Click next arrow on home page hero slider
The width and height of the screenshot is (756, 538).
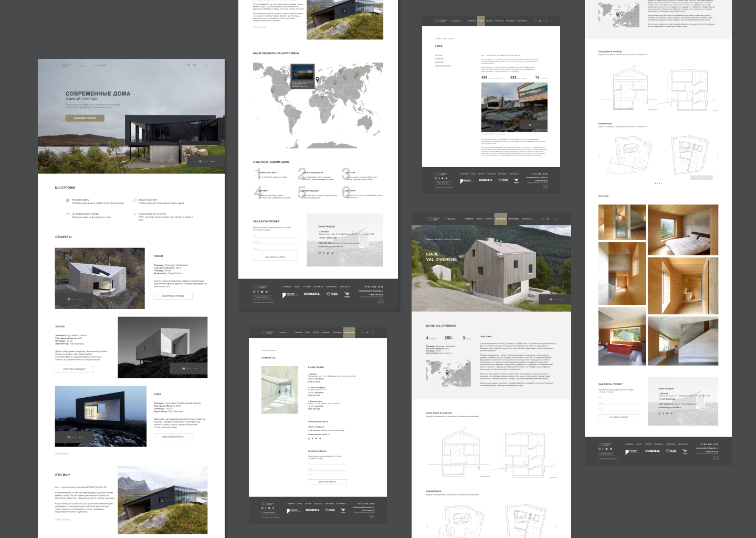[207, 161]
